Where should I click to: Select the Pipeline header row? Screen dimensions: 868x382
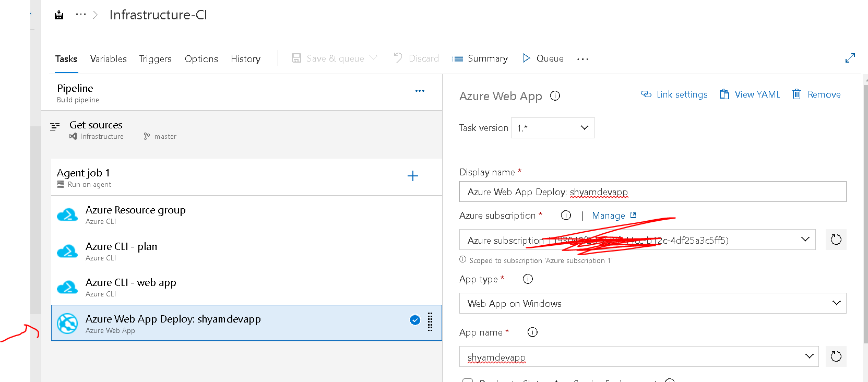coord(242,92)
